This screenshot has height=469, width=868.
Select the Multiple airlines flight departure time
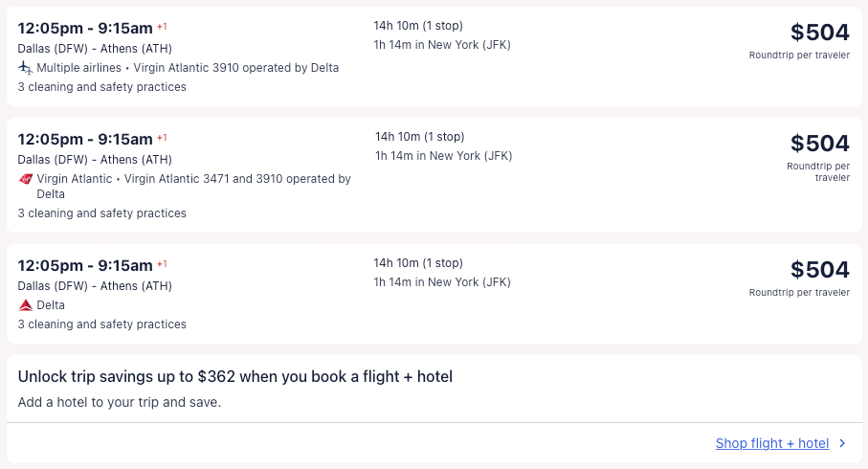tap(85, 28)
